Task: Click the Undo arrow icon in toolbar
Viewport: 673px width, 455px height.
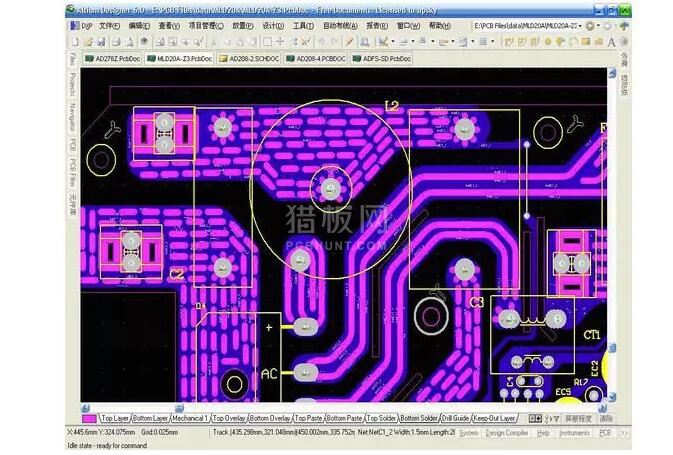Action: click(320, 42)
